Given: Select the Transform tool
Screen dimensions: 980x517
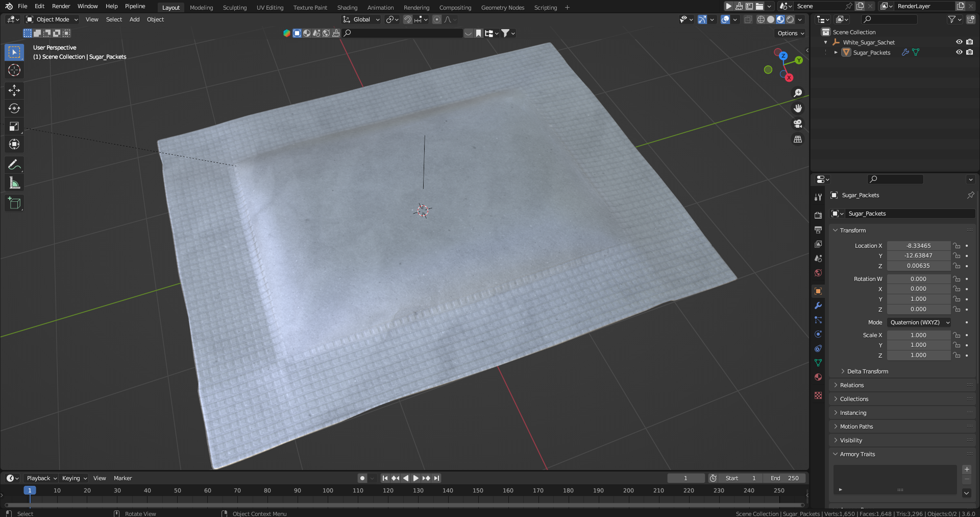Looking at the screenshot, I should coord(14,144).
